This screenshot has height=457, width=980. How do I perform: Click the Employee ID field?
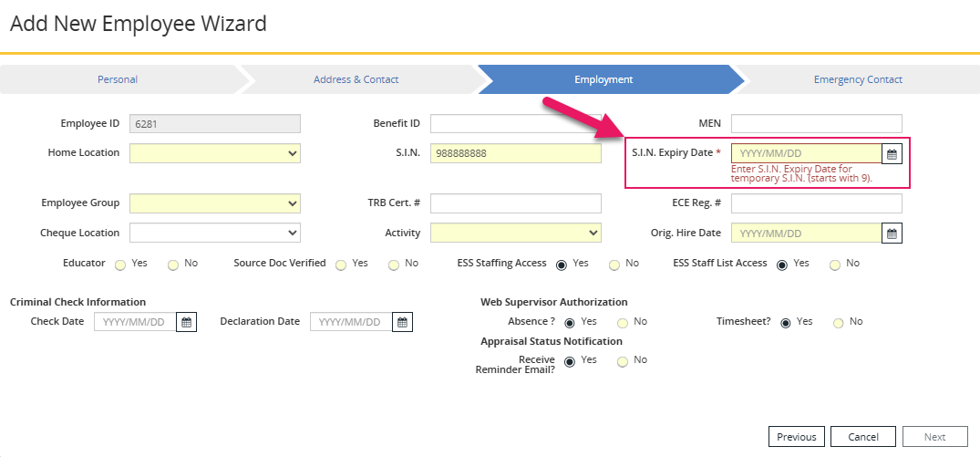(x=215, y=124)
